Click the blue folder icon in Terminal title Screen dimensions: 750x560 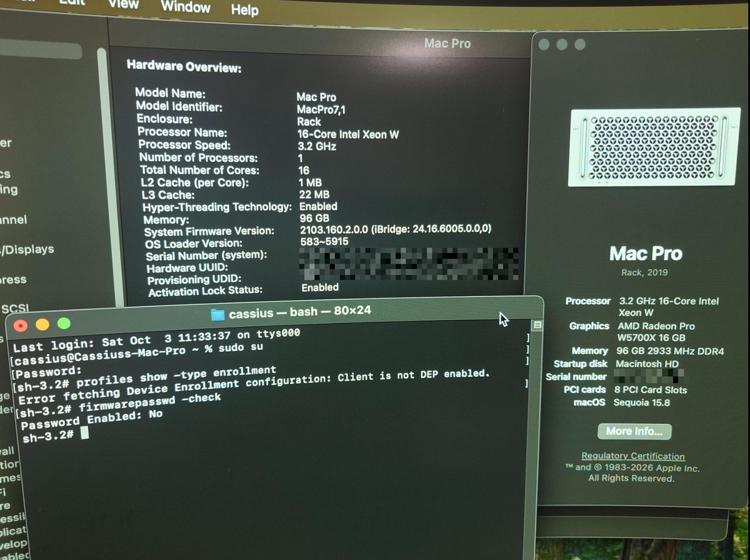pos(217,314)
